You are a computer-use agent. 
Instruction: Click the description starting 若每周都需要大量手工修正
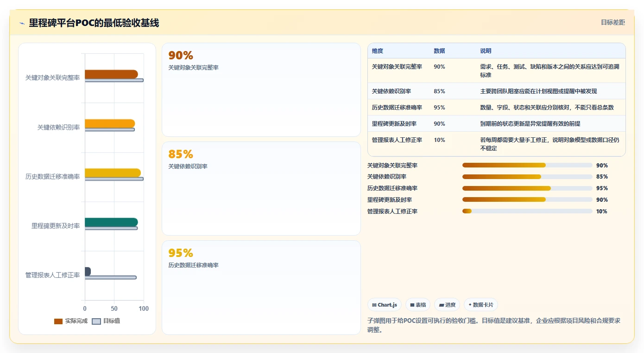549,144
